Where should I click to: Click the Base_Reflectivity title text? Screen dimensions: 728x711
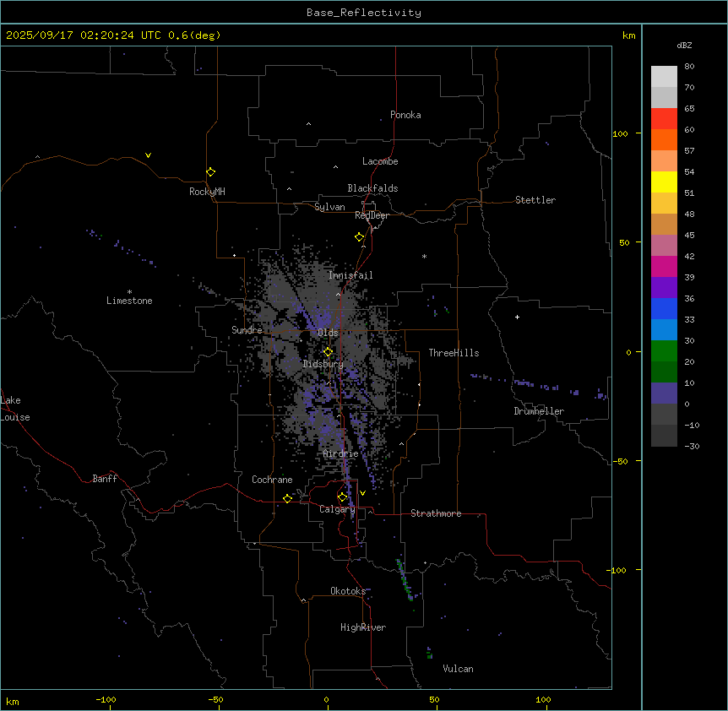[x=364, y=13]
